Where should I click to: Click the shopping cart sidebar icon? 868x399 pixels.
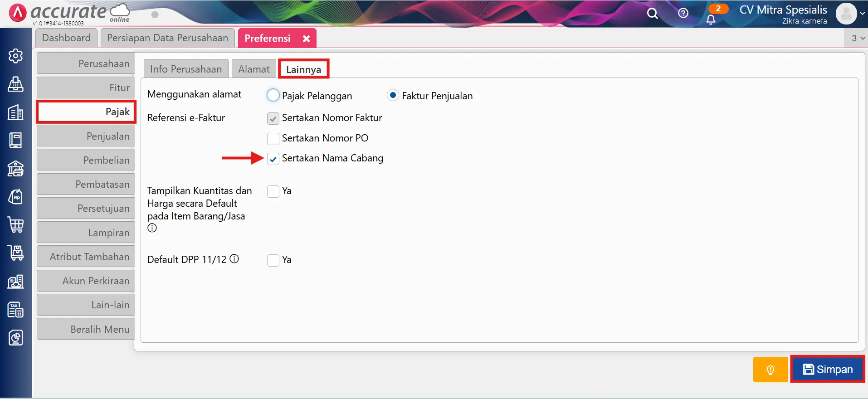(x=15, y=225)
